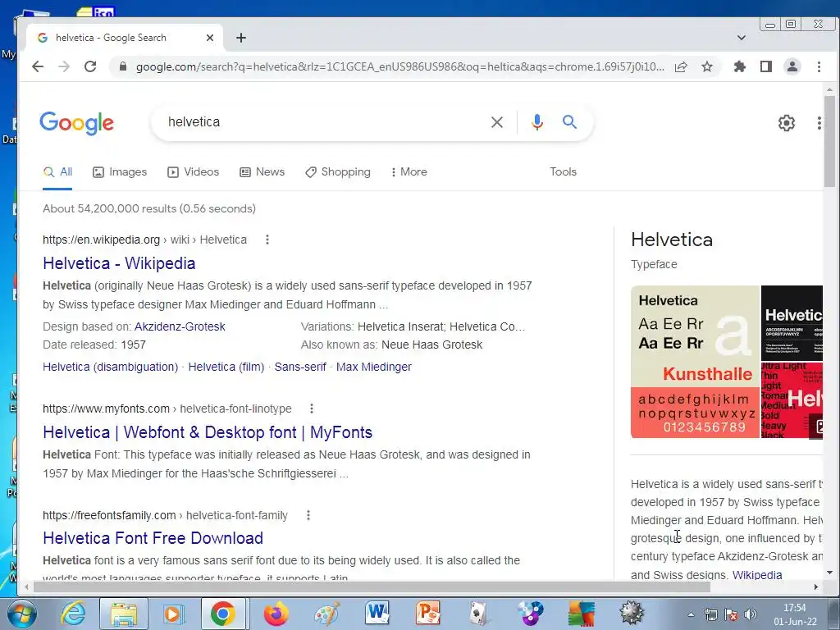Bookmark this page with the star icon
Image resolution: width=840 pixels, height=630 pixels.
pos(707,66)
